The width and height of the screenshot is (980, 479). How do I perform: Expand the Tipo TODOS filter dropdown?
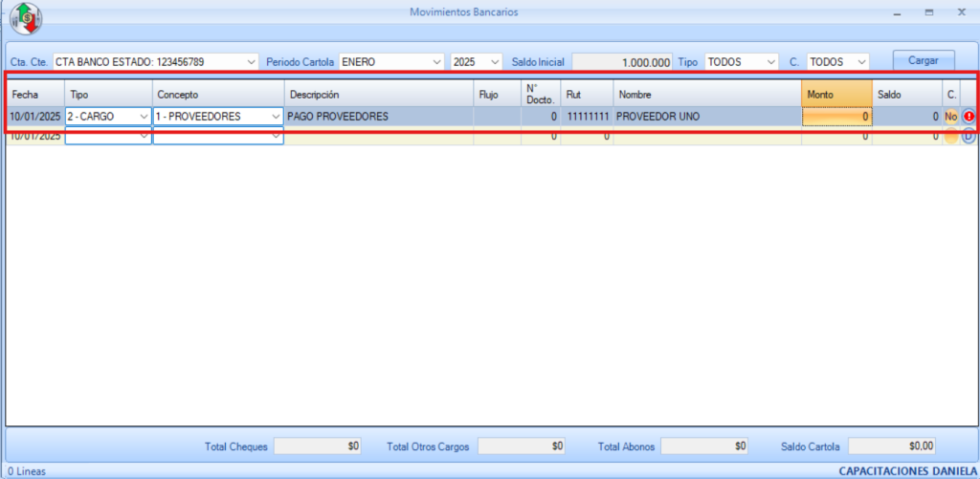point(771,61)
